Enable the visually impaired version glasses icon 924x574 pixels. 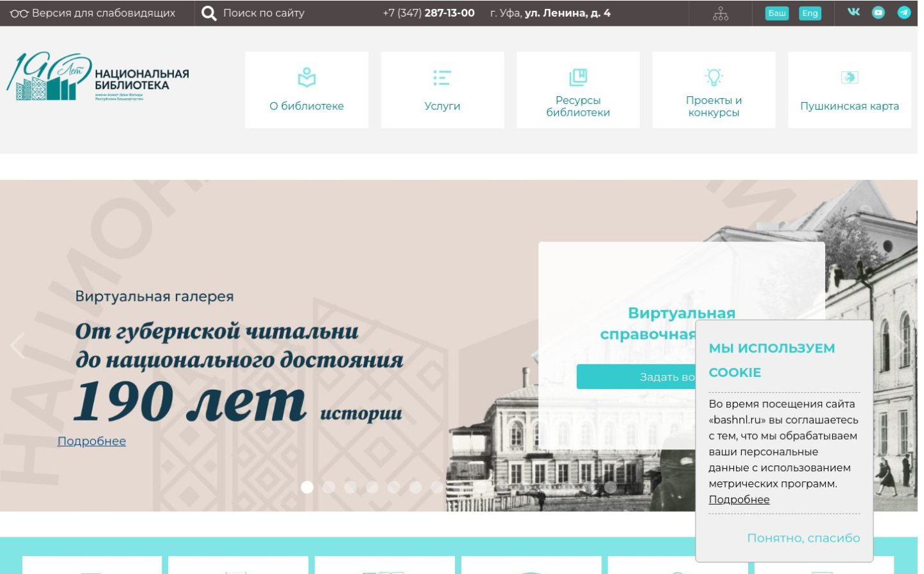pyautogui.click(x=19, y=13)
